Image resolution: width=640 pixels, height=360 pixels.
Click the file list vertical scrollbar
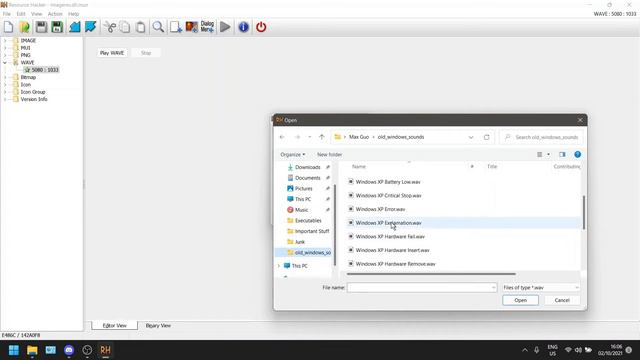[584, 212]
